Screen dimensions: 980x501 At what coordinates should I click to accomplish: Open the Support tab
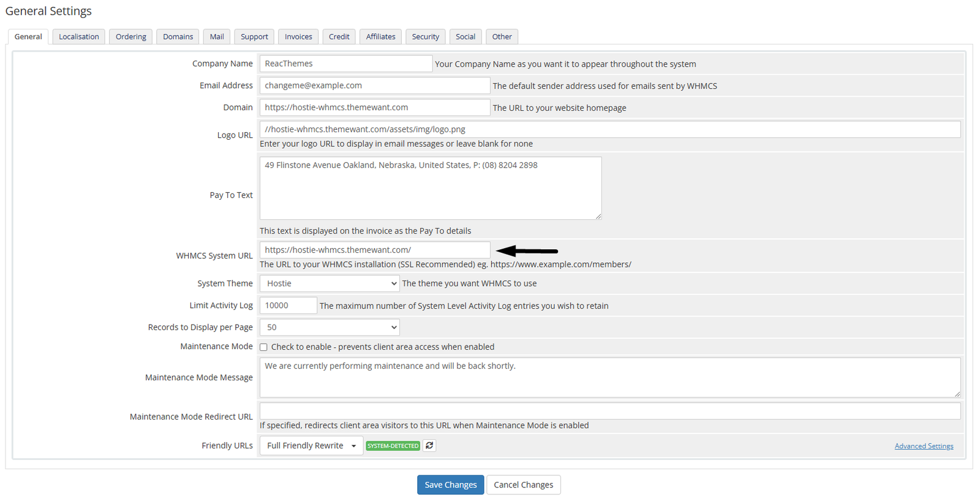pos(254,37)
